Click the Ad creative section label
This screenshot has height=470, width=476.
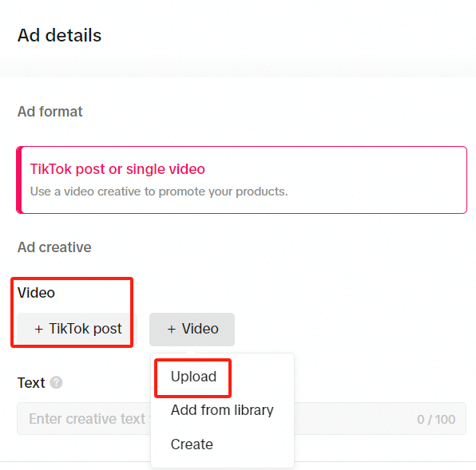click(54, 247)
